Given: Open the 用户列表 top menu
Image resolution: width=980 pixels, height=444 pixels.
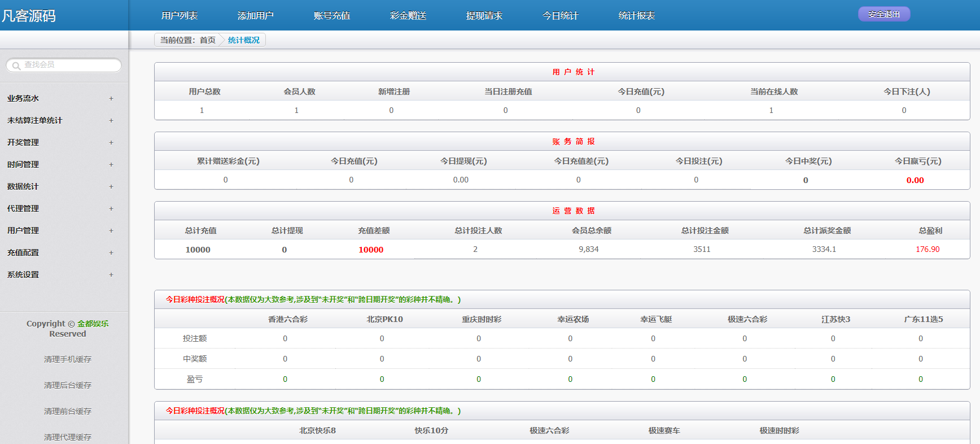Looking at the screenshot, I should 179,16.
